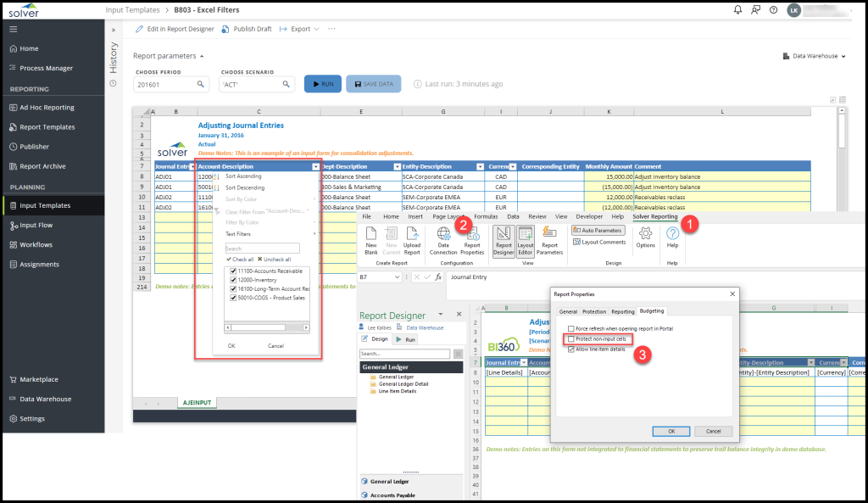Go to Home in sidebar

[x=25, y=48]
